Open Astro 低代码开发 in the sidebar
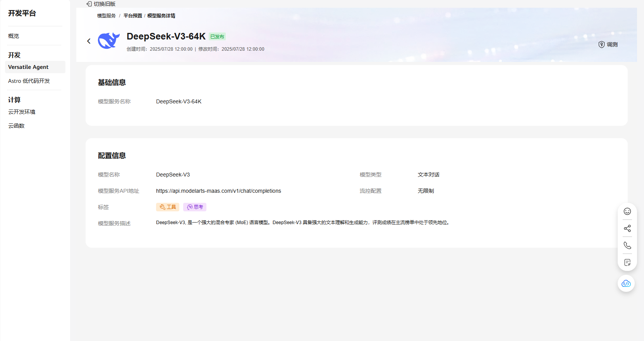This screenshot has height=341, width=644. [x=29, y=81]
